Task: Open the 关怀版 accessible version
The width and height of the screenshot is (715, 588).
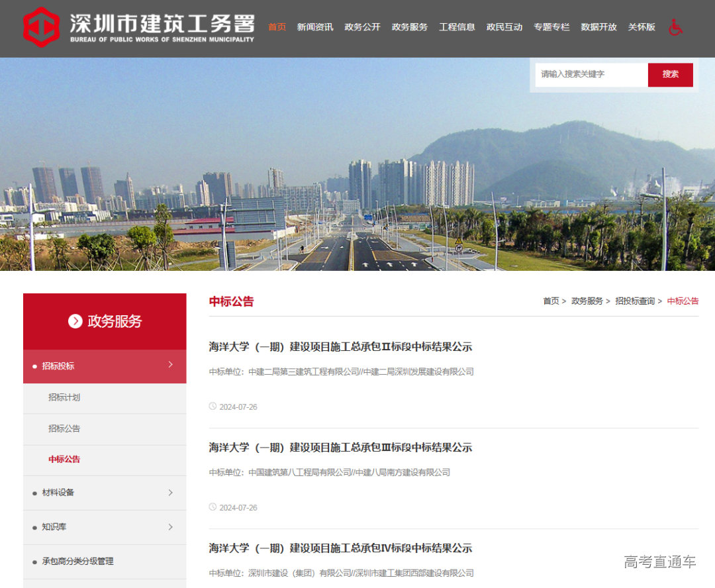Action: (641, 27)
